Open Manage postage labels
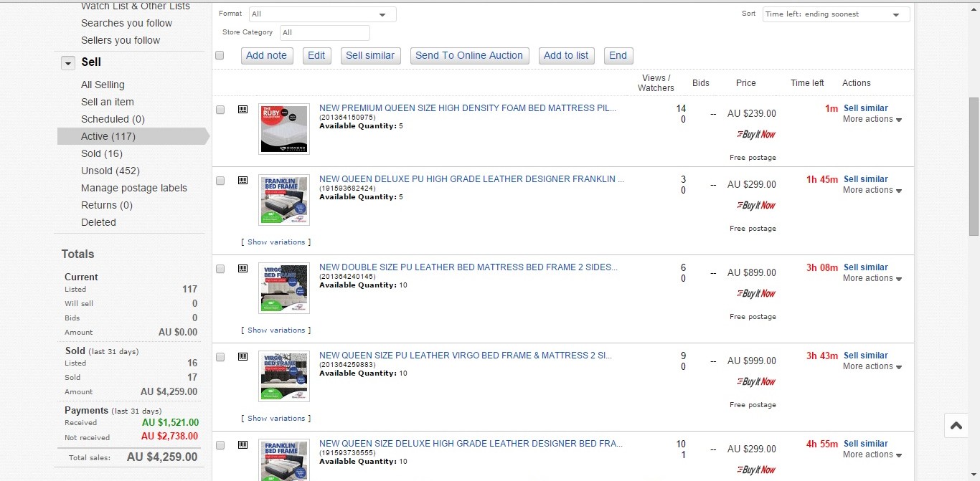Screen dimensions: 980x481 pyautogui.click(x=134, y=188)
